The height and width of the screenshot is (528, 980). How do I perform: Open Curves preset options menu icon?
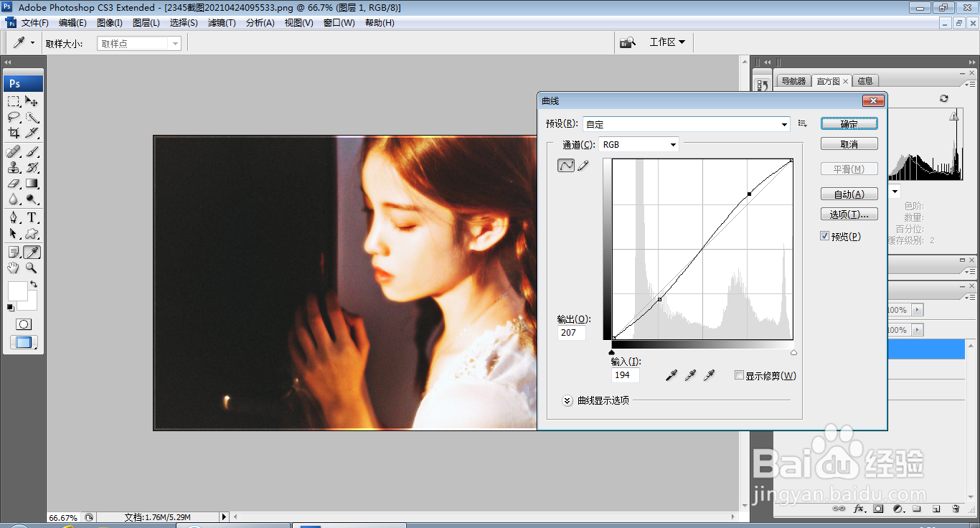pyautogui.click(x=803, y=123)
